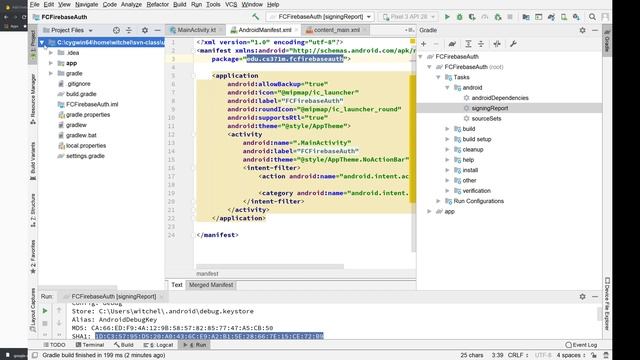Select the Text tab below editor
This screenshot has width=640, height=360.
(177, 285)
